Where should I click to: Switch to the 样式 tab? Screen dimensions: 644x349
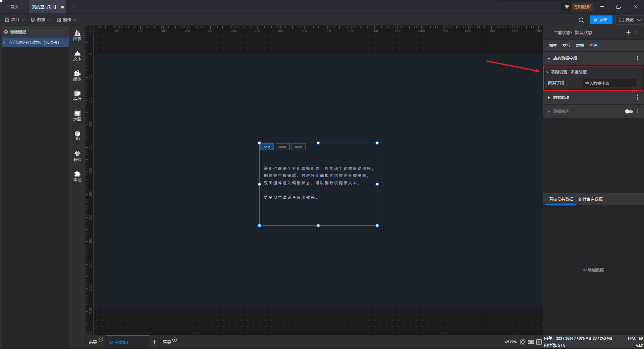(x=553, y=46)
